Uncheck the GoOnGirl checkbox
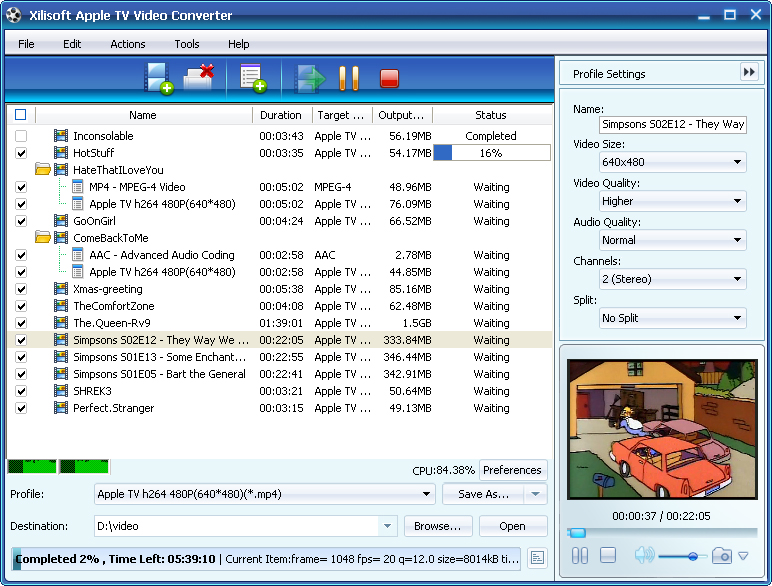Image resolution: width=772 pixels, height=586 pixels. coord(21,221)
